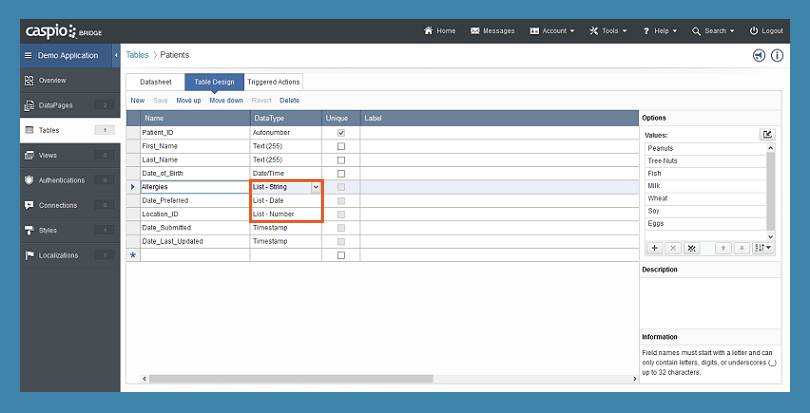Switch to the Datasheet tab
The image size is (810, 413).
click(155, 82)
